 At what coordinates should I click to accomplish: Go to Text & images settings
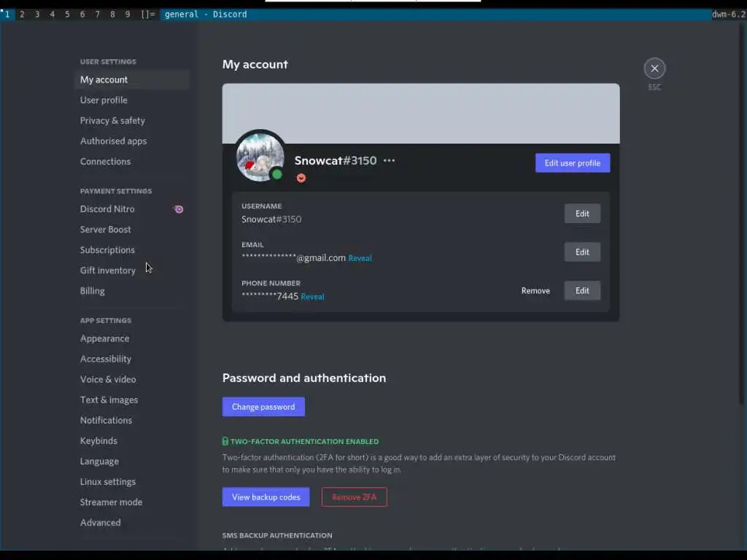coord(132,400)
